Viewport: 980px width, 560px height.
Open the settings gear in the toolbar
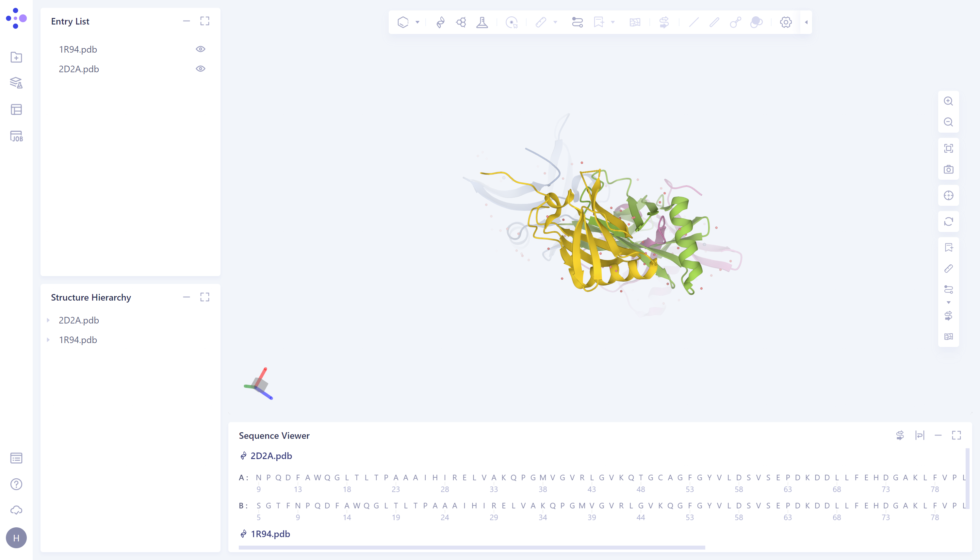[x=785, y=22]
